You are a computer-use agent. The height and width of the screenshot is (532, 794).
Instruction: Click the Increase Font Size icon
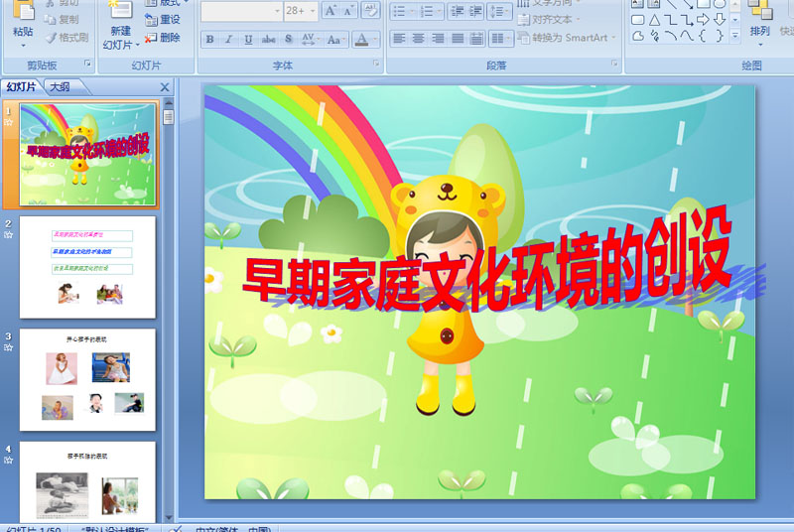click(x=331, y=11)
